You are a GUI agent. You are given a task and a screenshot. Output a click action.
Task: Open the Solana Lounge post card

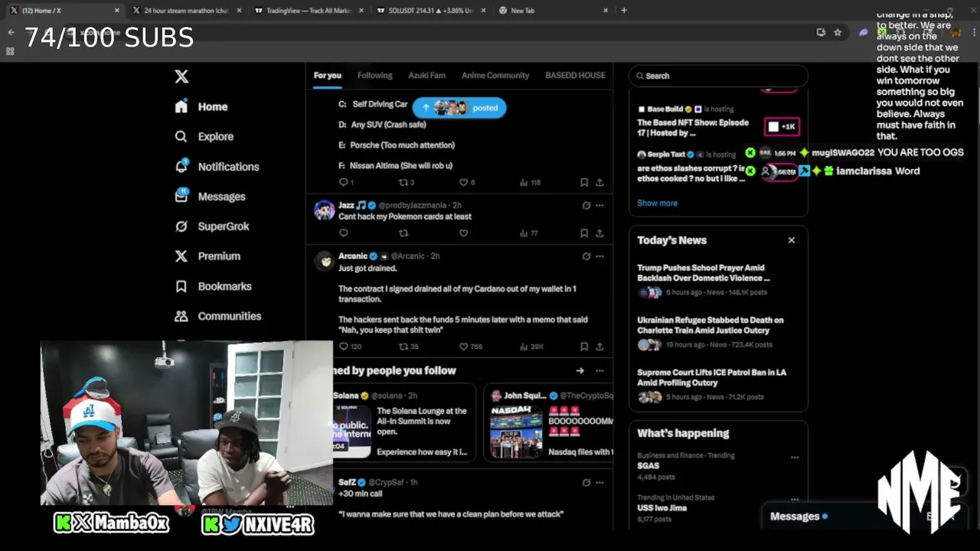(x=404, y=422)
